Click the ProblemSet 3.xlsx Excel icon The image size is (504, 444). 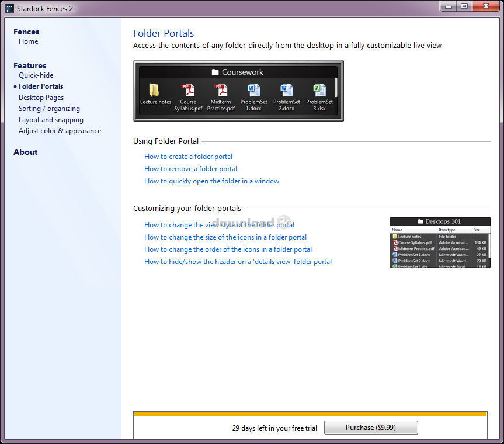click(319, 91)
